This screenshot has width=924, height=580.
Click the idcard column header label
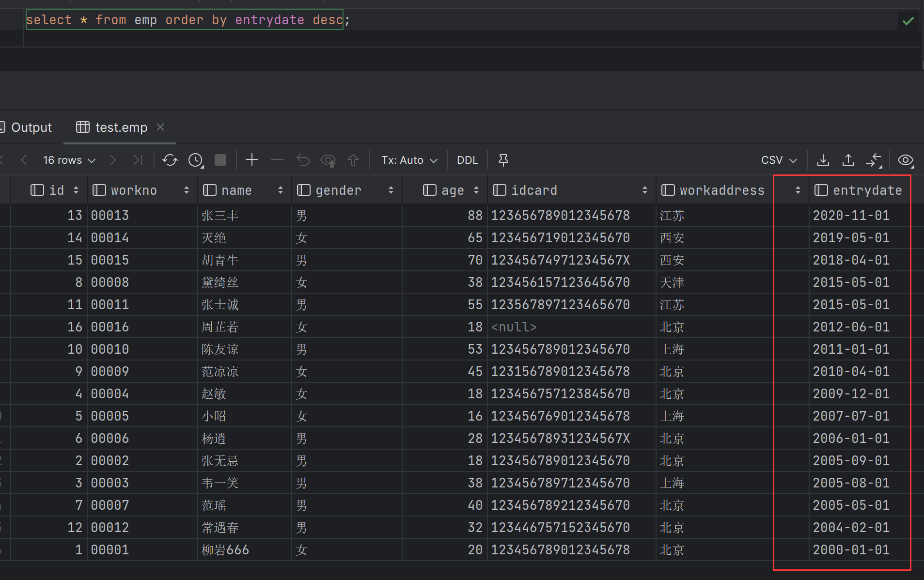[x=534, y=190]
